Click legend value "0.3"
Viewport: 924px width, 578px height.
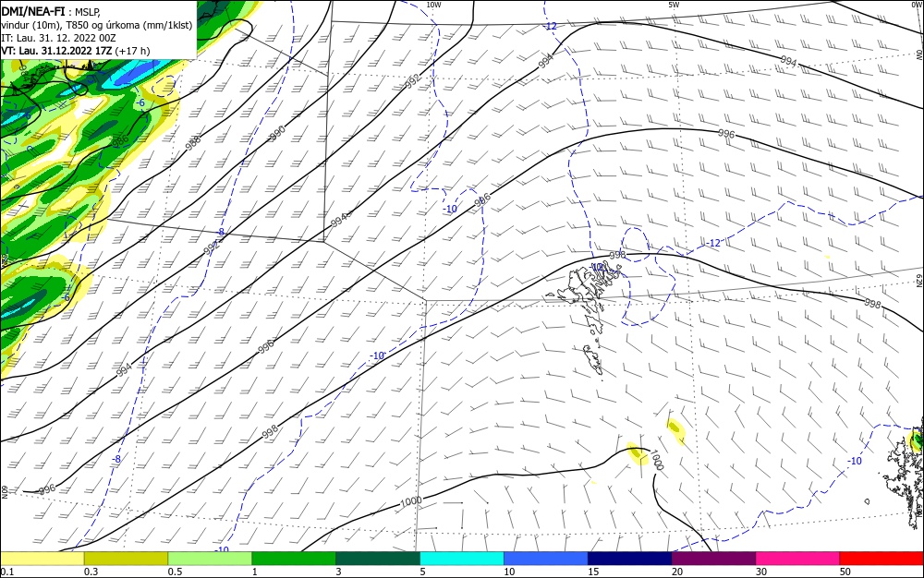point(91,572)
